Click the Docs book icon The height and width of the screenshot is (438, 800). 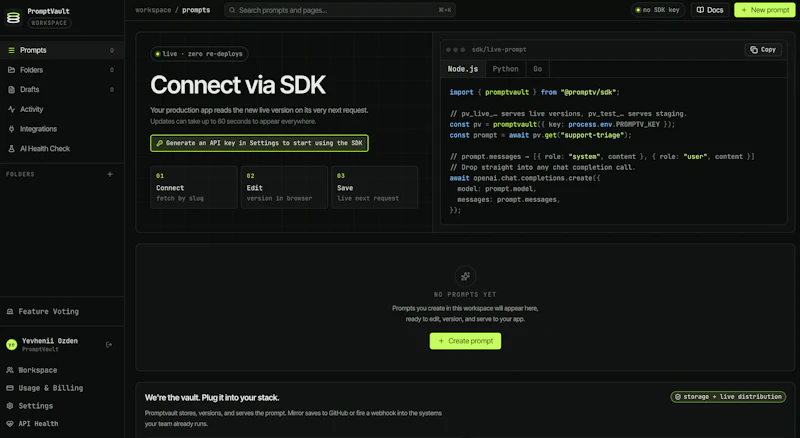tap(700, 10)
